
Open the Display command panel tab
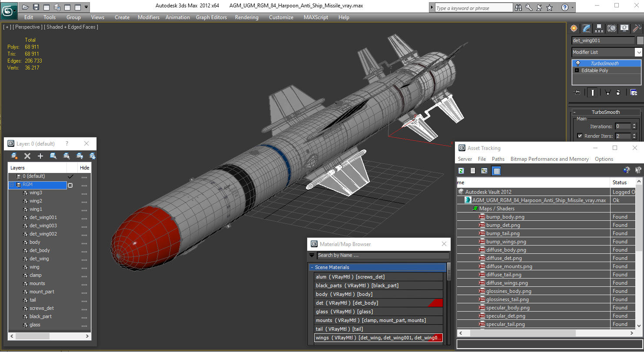click(x=624, y=28)
